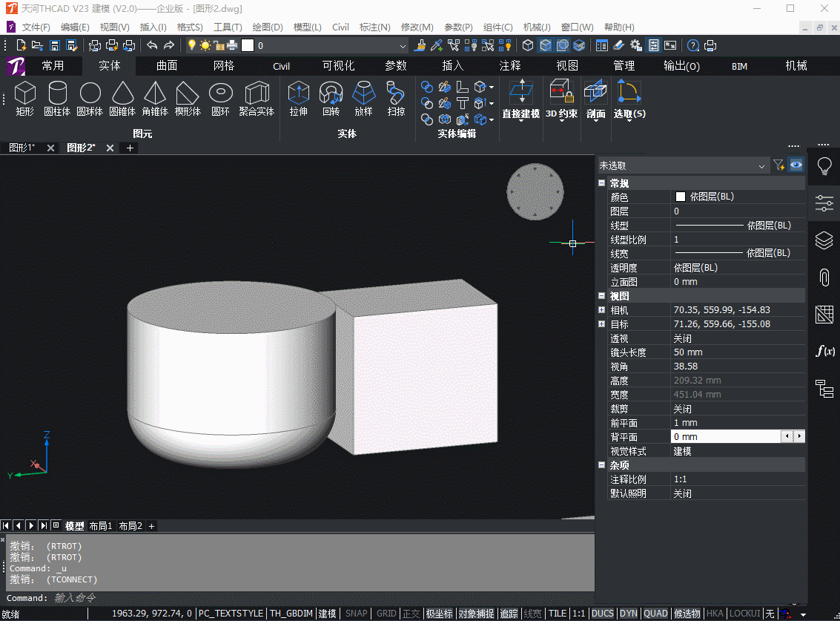This screenshot has height=621, width=840.
Task: Click the white 颜色 color swatch
Action: [681, 197]
